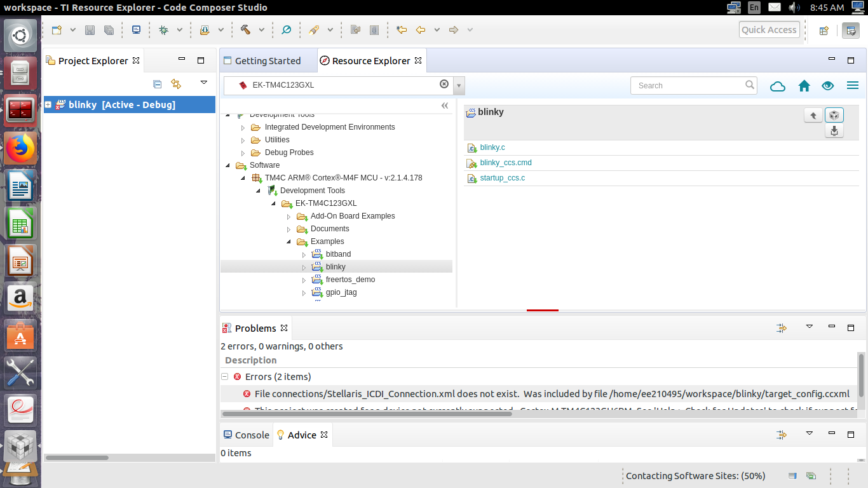The image size is (868, 488).
Task: Toggle Link with Editor in Project Explorer
Action: [x=176, y=84]
